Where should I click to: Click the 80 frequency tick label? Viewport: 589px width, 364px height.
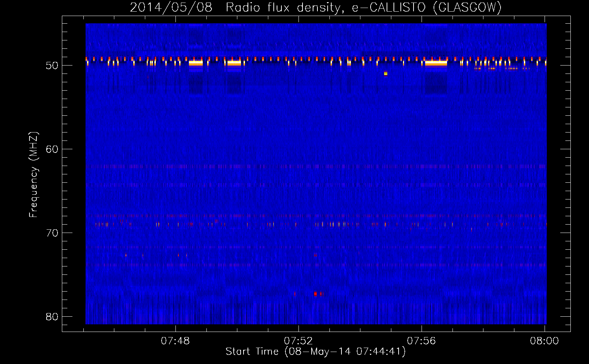pos(52,317)
